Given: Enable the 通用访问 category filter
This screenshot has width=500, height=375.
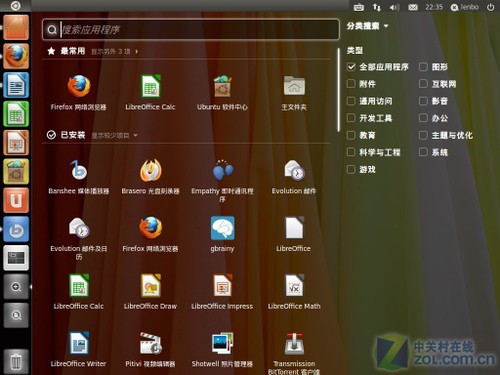Looking at the screenshot, I should point(351,101).
